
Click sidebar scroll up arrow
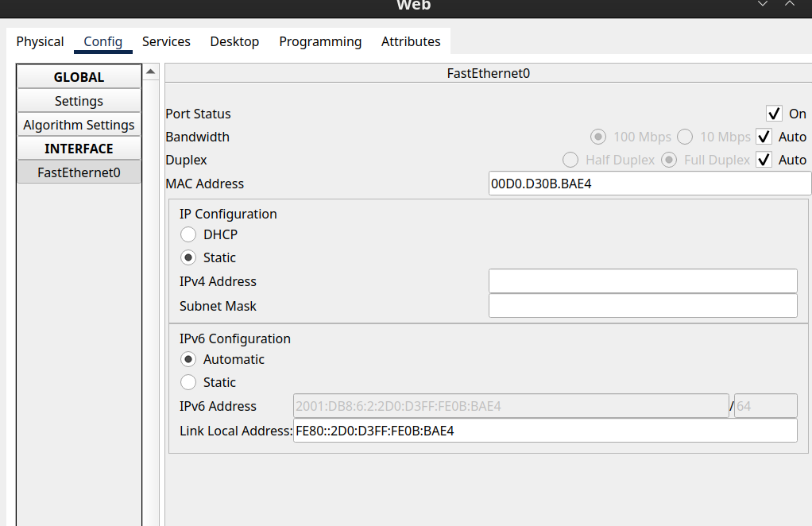click(x=151, y=72)
